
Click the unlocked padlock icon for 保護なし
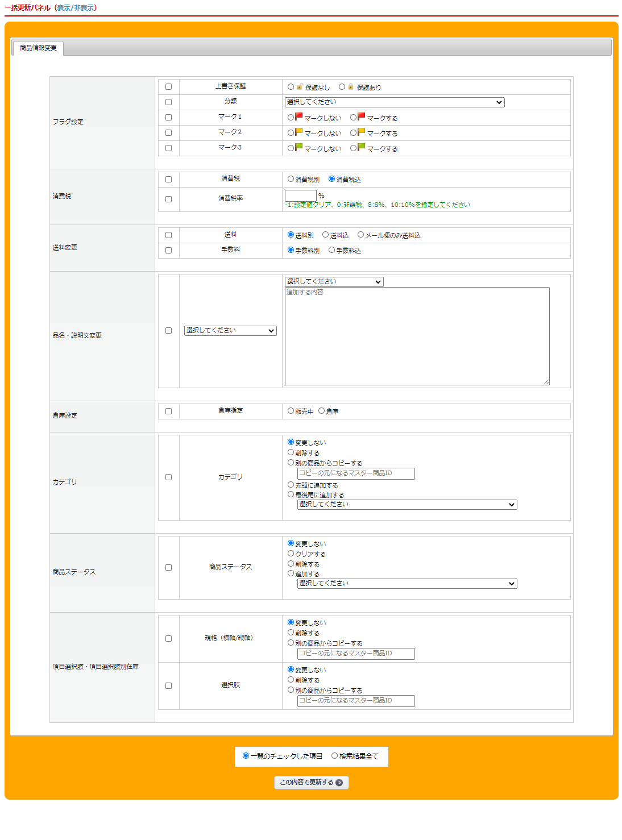(300, 87)
